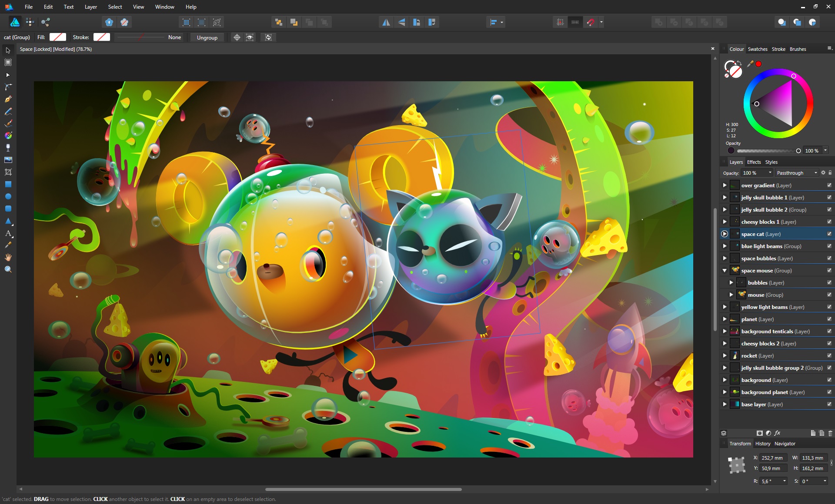Click the Ungroup button
The image size is (835, 504).
(x=207, y=37)
